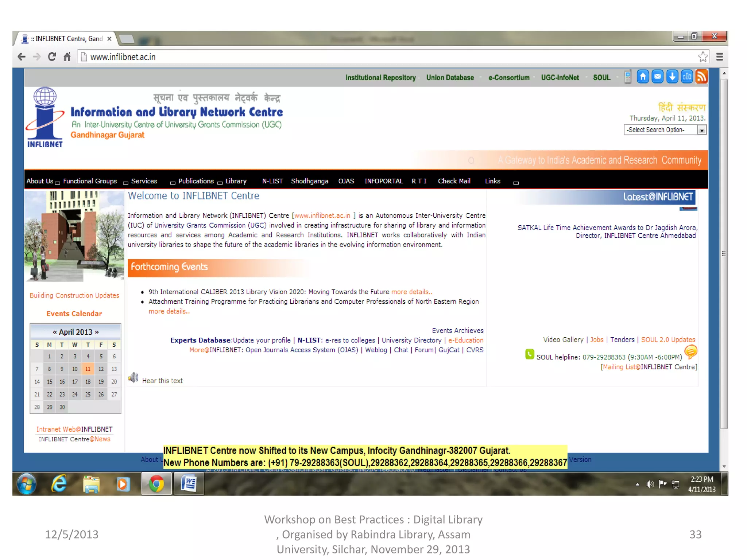The width and height of the screenshot is (747, 560).
Task: Open the UGC-InfoNet link
Action: tap(560, 78)
